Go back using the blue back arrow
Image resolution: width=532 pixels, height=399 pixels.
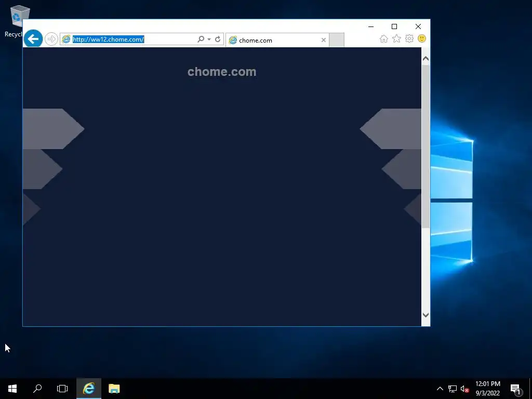point(33,38)
